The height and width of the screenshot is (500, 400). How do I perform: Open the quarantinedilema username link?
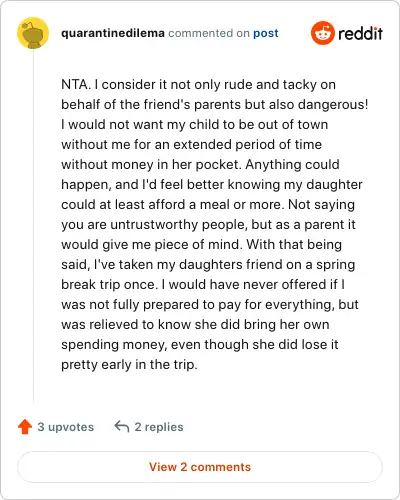tap(113, 33)
